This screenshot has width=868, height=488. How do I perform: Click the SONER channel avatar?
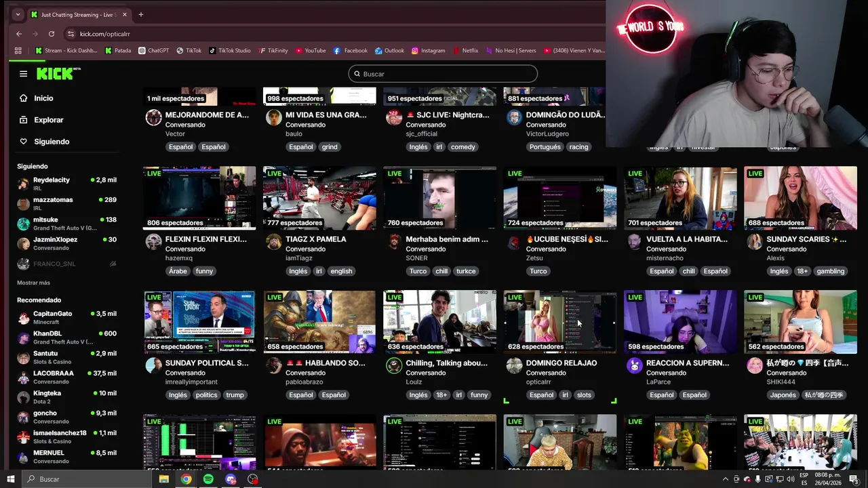point(394,242)
